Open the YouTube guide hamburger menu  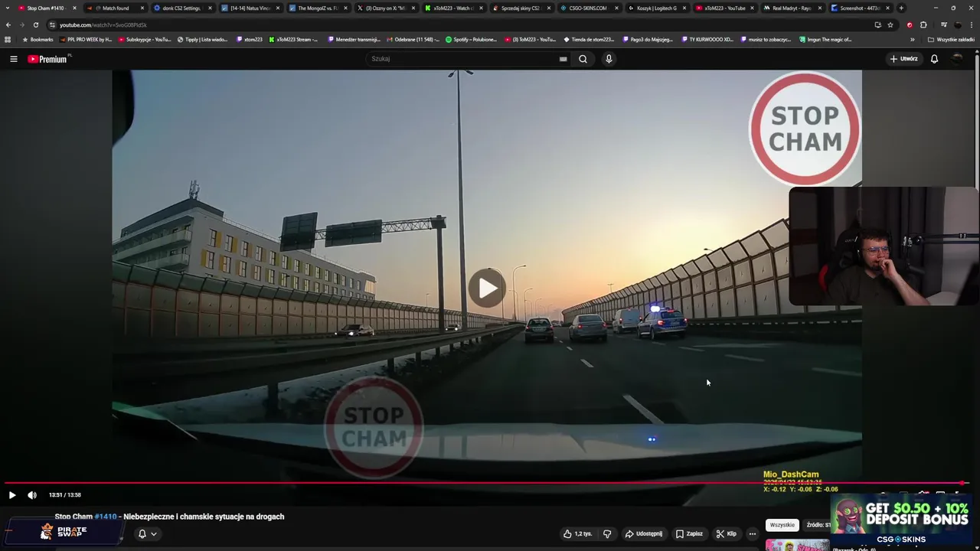click(13, 59)
